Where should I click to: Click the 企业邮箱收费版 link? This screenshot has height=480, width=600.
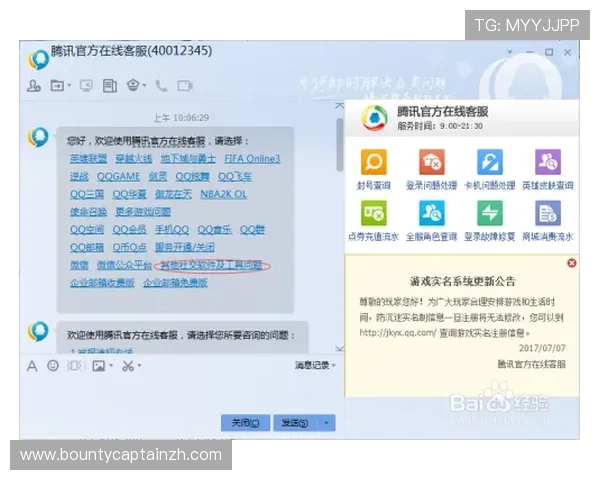tap(102, 282)
